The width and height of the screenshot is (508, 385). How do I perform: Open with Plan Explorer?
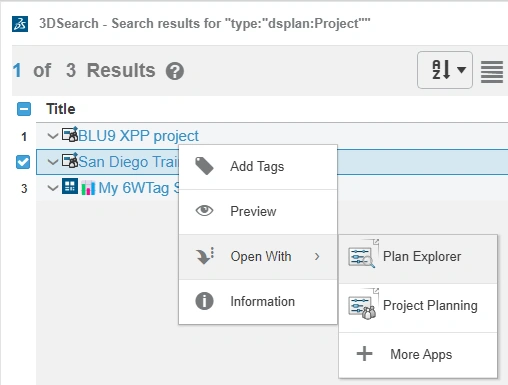point(418,259)
